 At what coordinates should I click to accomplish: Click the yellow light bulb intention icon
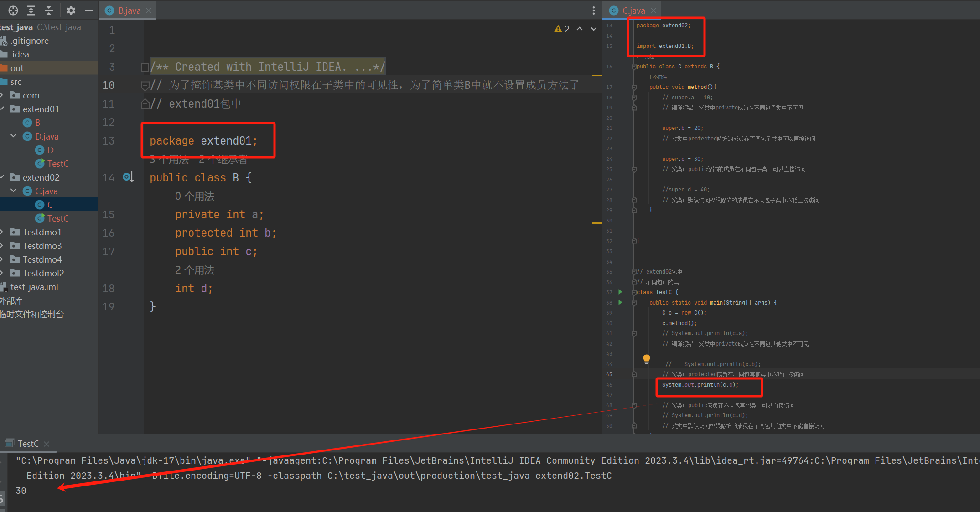(x=646, y=359)
